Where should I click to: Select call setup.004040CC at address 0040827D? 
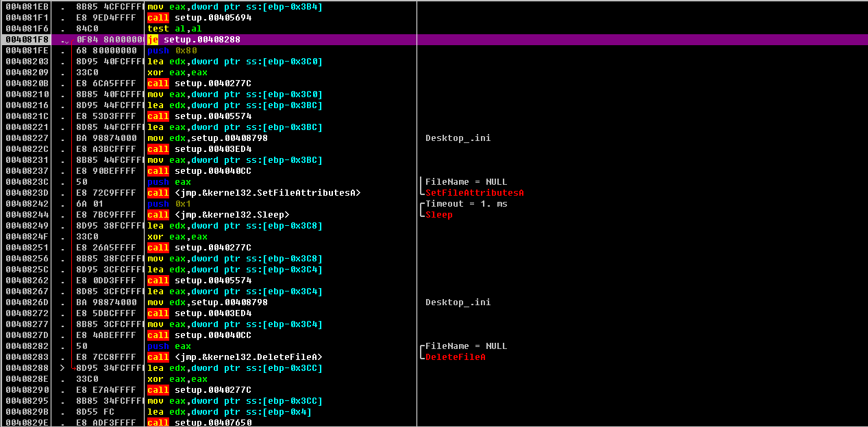coord(199,335)
